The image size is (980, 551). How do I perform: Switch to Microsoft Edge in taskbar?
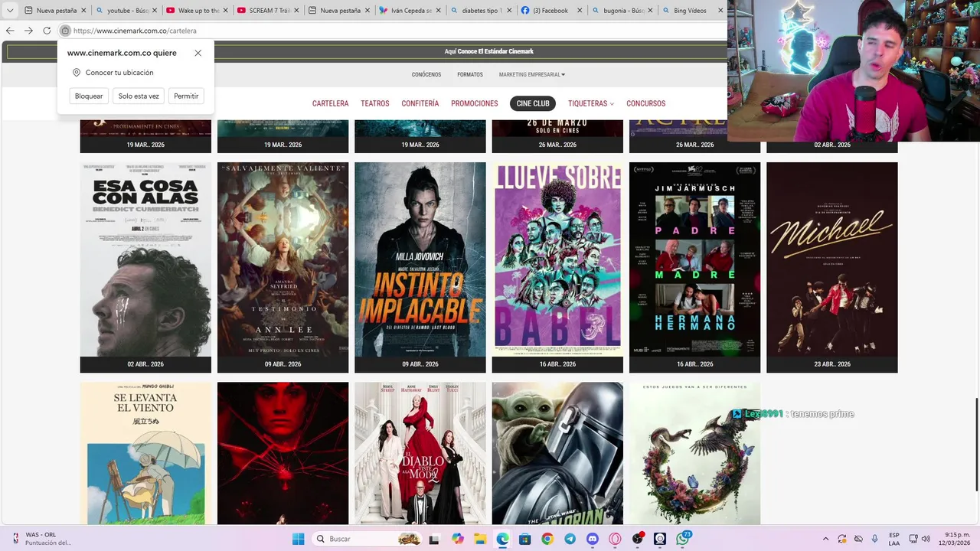[502, 539]
